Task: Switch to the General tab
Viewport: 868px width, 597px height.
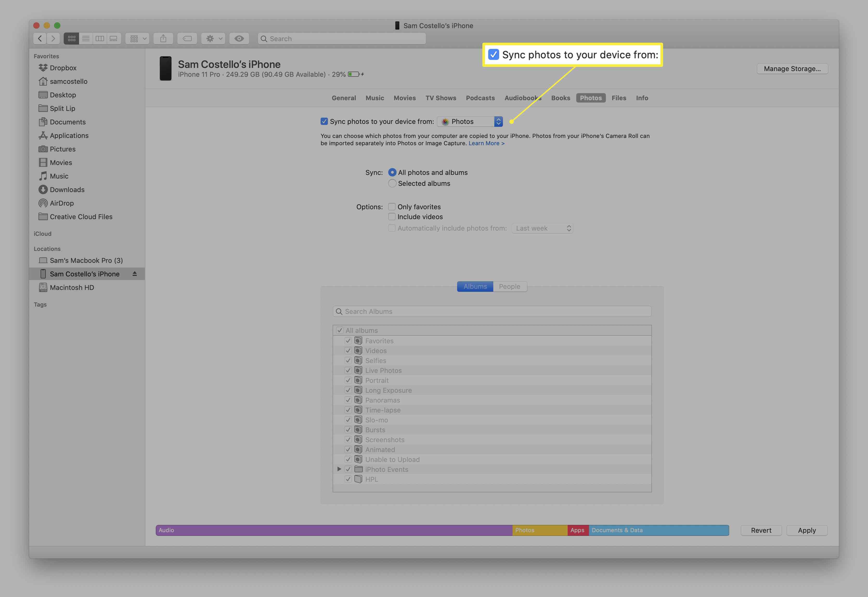Action: 344,98
